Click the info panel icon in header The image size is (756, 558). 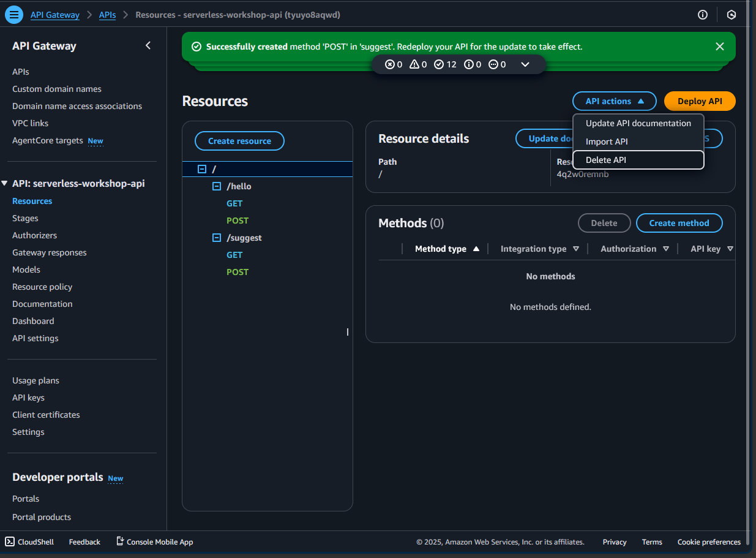click(703, 15)
